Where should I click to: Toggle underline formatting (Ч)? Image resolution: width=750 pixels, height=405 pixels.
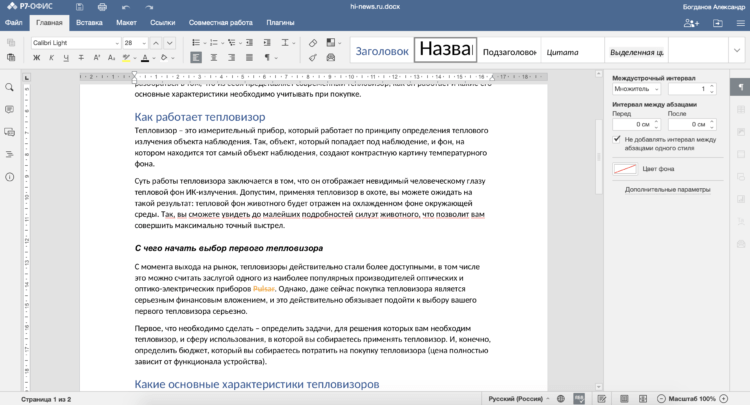66,58
